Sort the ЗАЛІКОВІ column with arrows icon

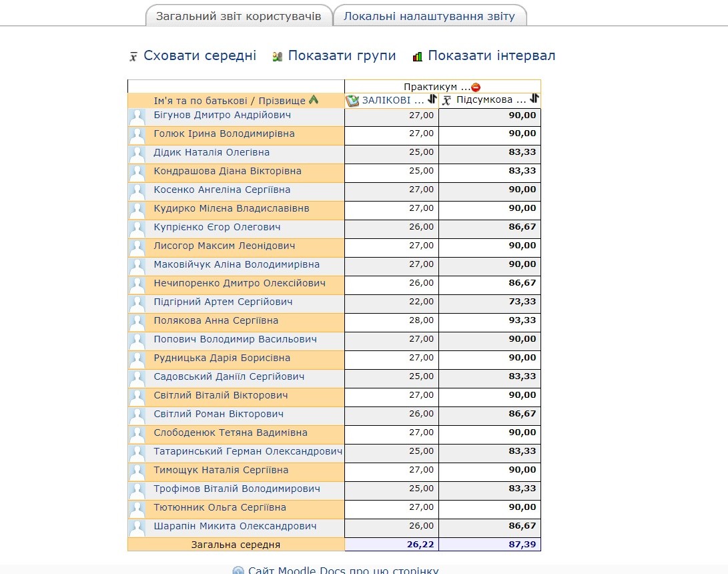pyautogui.click(x=432, y=99)
